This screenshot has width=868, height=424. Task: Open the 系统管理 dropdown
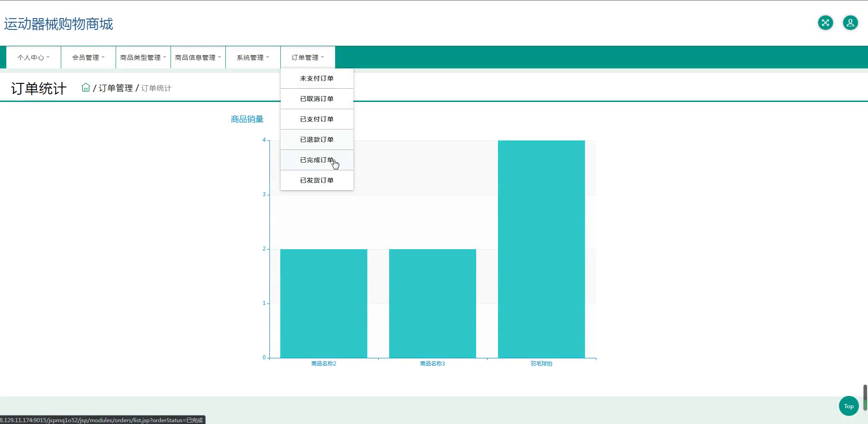253,58
